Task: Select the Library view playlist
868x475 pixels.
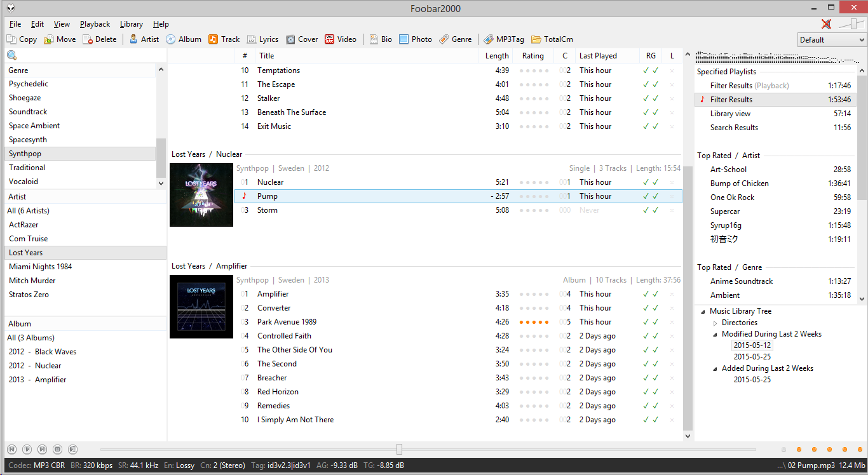Action: tap(730, 114)
